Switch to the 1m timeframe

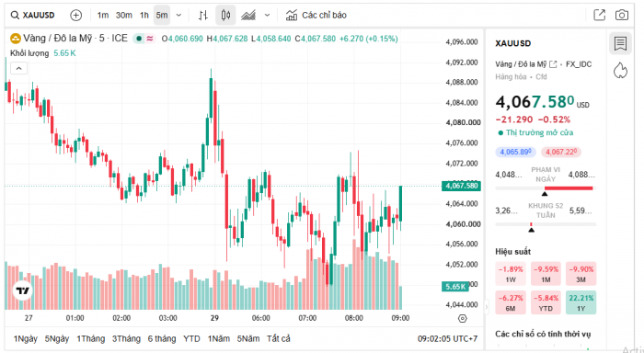(x=103, y=16)
